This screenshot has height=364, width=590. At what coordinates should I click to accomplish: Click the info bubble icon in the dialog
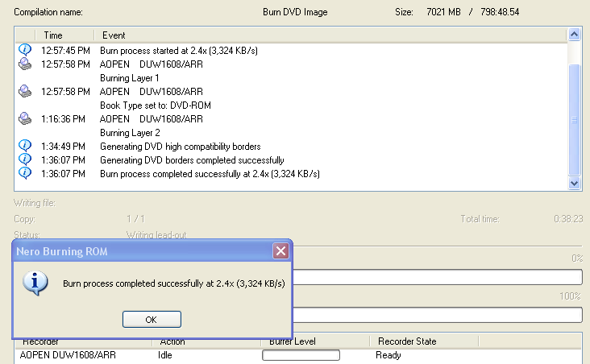pyautogui.click(x=35, y=283)
